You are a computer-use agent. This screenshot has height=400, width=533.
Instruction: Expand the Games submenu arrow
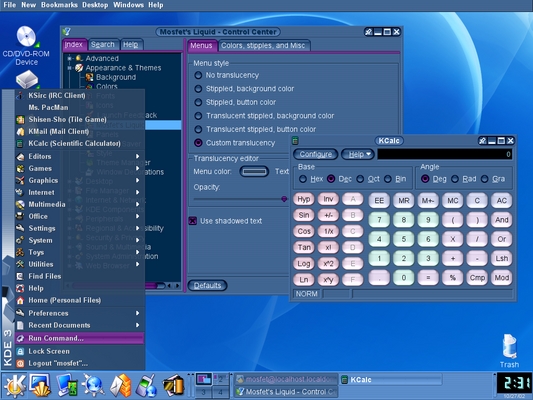pos(138,168)
